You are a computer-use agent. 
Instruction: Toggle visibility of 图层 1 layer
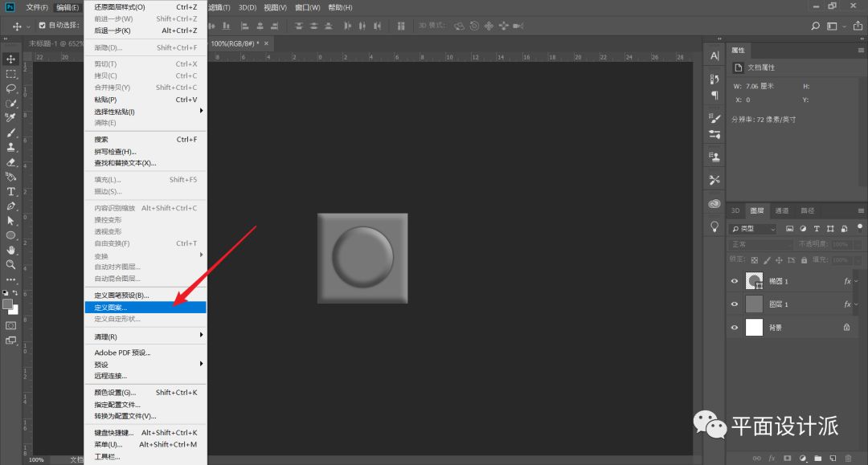coord(734,304)
